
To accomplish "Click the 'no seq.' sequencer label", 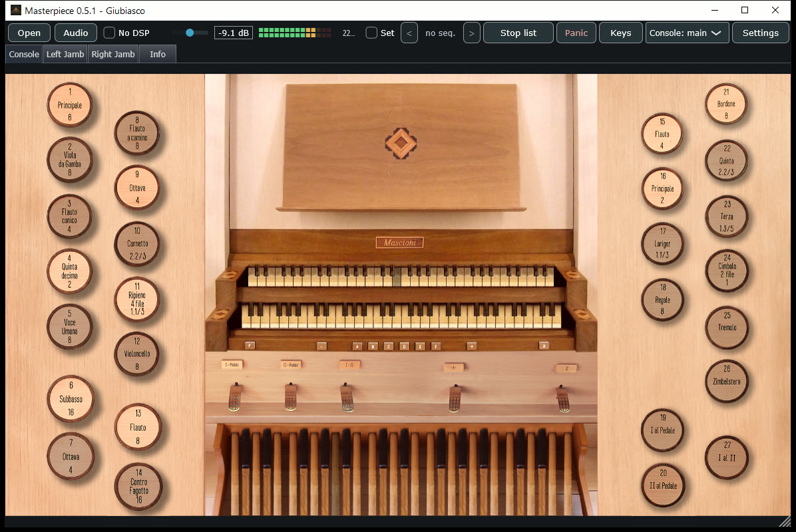I will 440,33.
